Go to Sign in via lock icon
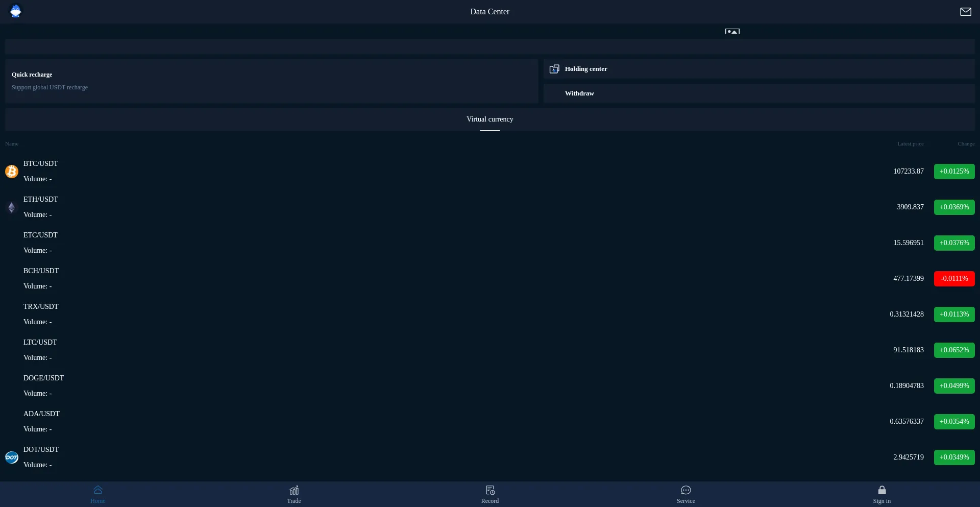The height and width of the screenshot is (507, 980). (881, 494)
